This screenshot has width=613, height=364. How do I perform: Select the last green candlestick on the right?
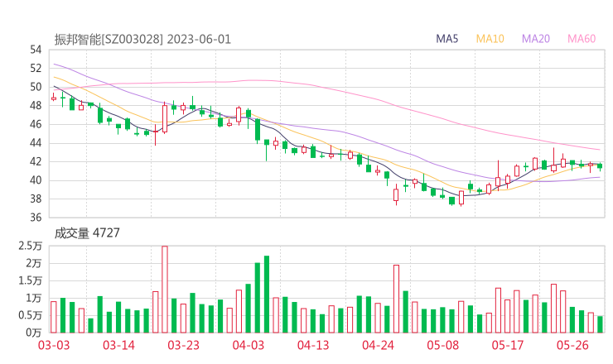click(600, 166)
